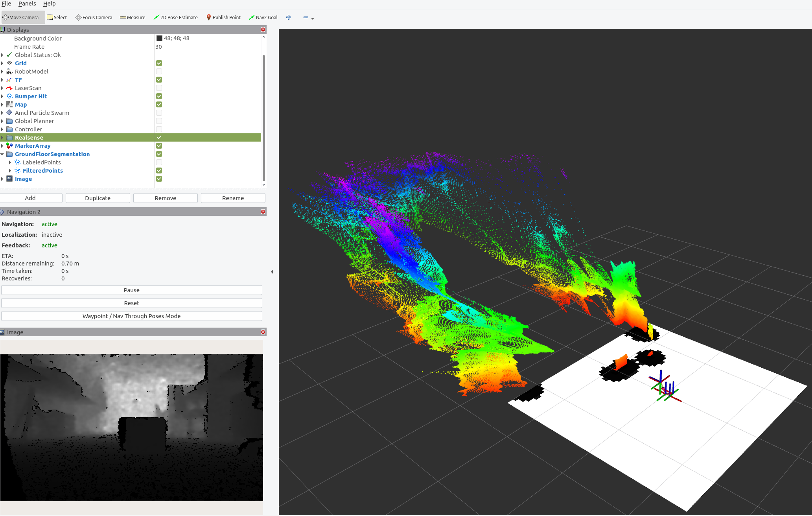
Task: Click Waypoint / Nav Through Poses Mode
Action: (x=131, y=316)
